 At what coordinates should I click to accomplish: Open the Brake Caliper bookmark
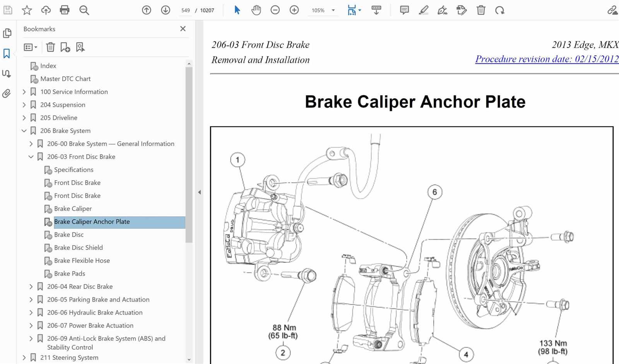pyautogui.click(x=73, y=208)
